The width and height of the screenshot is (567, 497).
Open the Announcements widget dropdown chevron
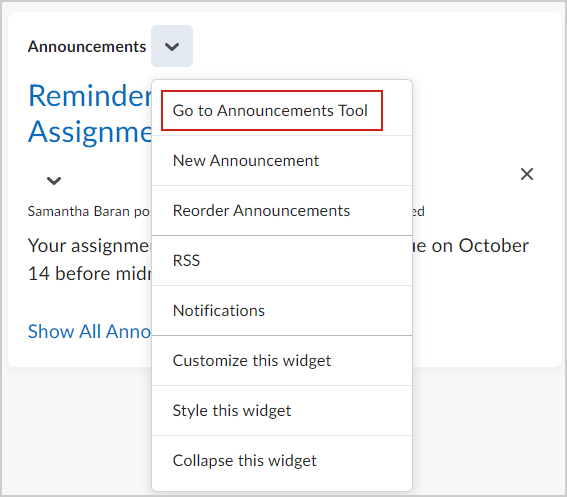click(172, 46)
